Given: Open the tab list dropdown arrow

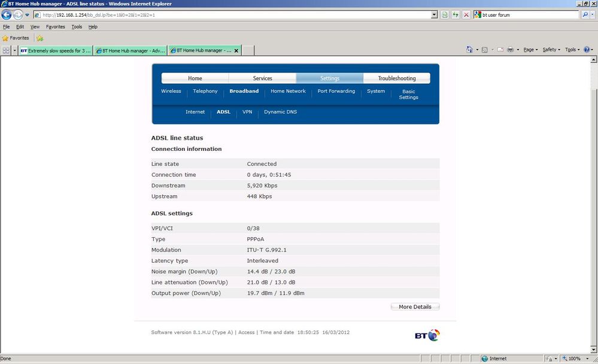Looking at the screenshot, I should [x=14, y=50].
